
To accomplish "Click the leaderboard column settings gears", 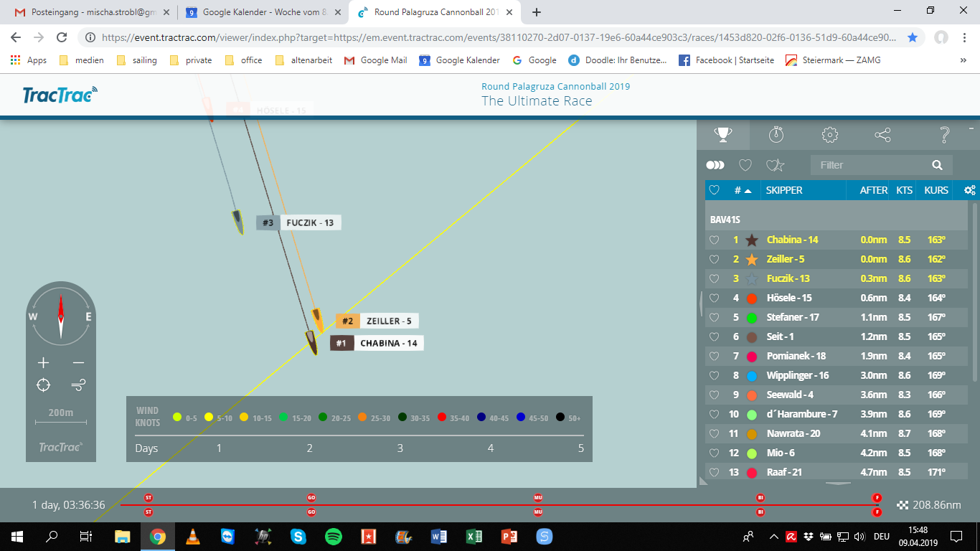I will tap(970, 190).
